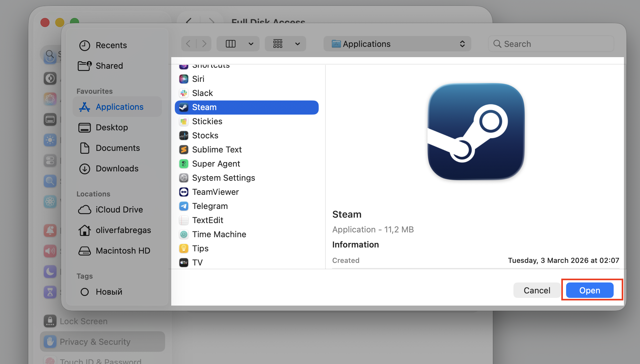
Task: Expand the view mode dropdown arrow
Action: click(x=251, y=44)
